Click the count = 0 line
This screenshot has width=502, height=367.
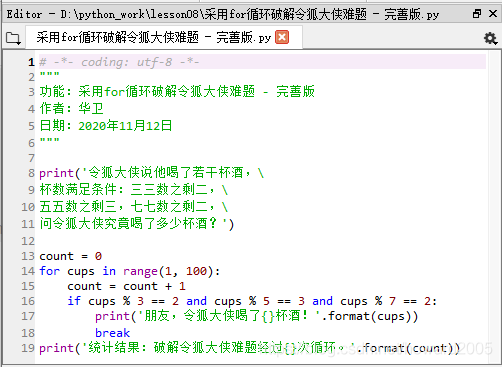coord(71,256)
